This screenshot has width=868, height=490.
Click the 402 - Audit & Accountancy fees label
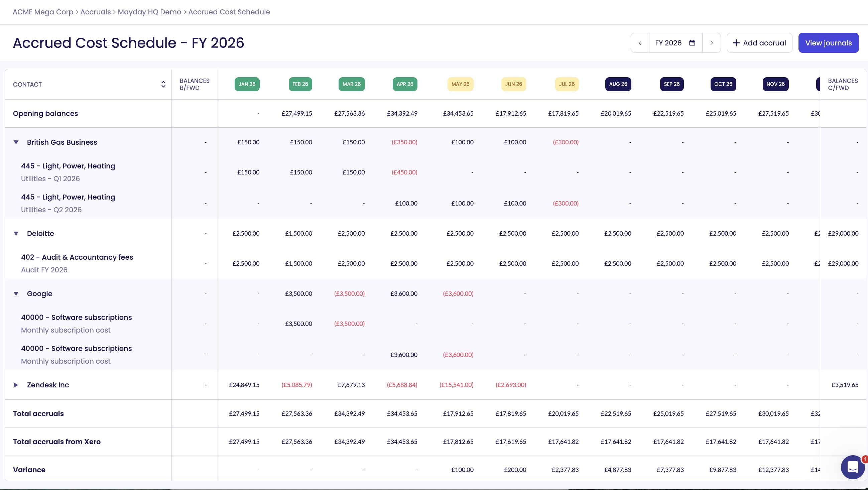point(77,257)
